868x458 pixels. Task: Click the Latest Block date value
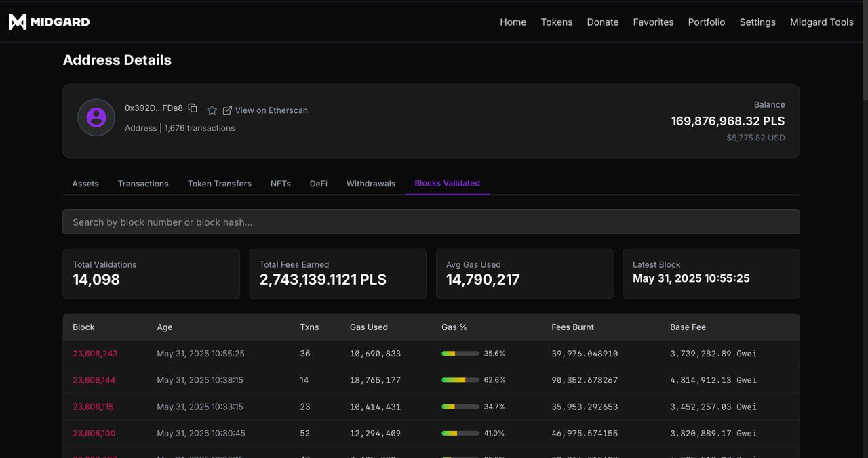coord(691,278)
